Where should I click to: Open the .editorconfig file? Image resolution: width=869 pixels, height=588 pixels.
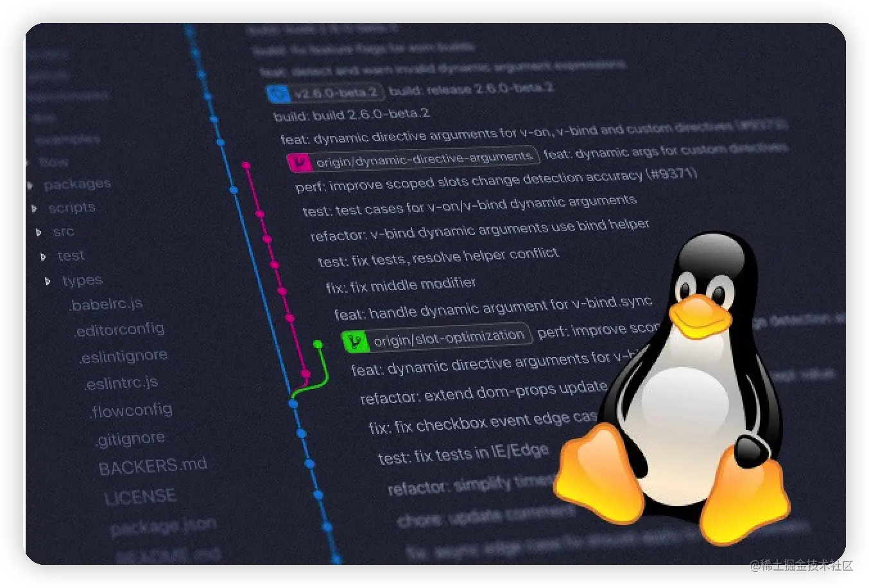click(x=119, y=329)
